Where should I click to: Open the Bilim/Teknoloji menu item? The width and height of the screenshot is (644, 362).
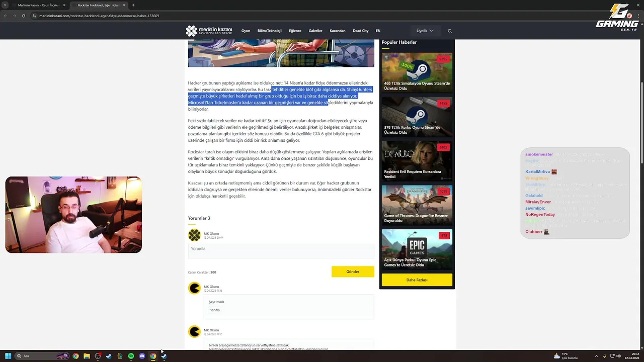pos(269,31)
